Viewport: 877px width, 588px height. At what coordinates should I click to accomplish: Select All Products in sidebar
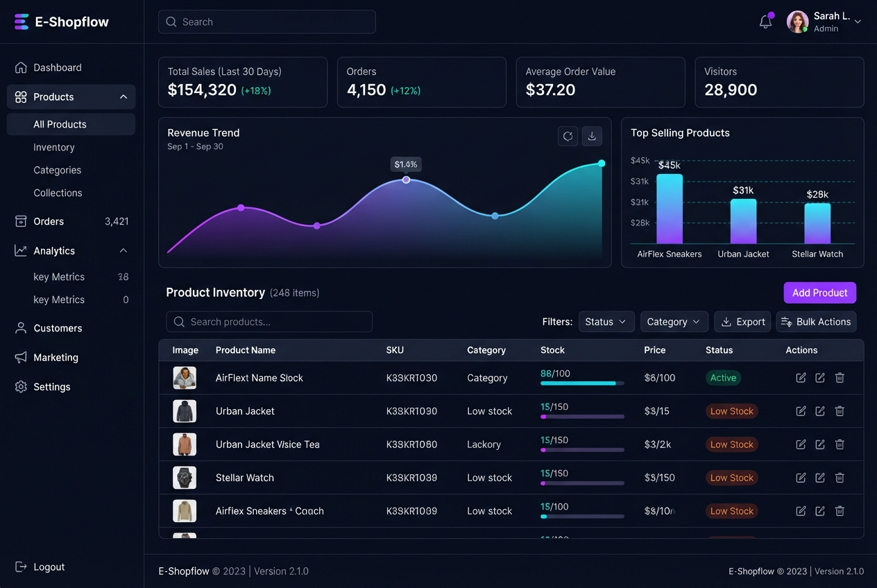pos(71,124)
